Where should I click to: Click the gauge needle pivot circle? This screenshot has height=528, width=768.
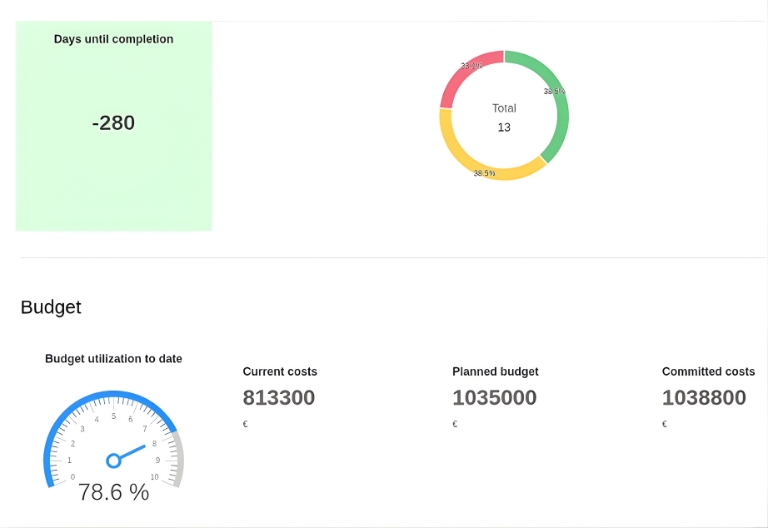[x=114, y=460]
